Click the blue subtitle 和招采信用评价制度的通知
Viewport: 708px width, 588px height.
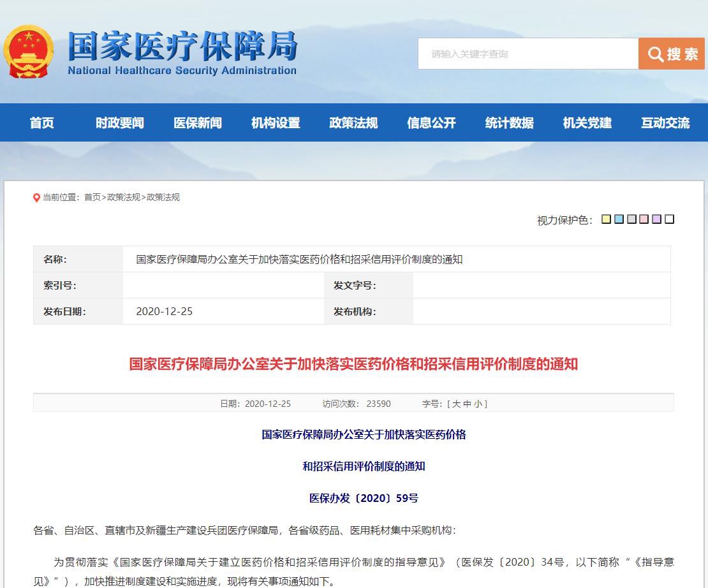pyautogui.click(x=364, y=466)
